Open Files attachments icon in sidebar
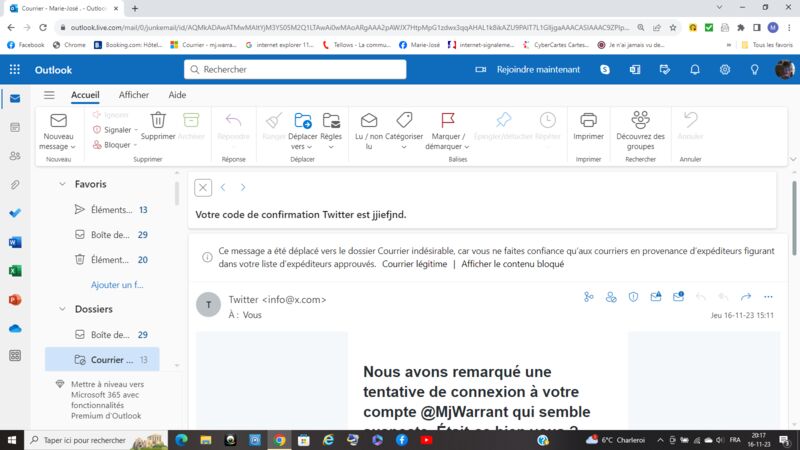Screen dimensions: 800x450 click(15, 184)
